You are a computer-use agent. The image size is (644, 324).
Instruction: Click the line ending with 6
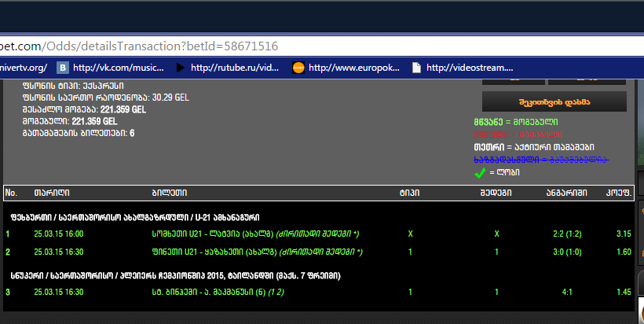[x=79, y=133]
